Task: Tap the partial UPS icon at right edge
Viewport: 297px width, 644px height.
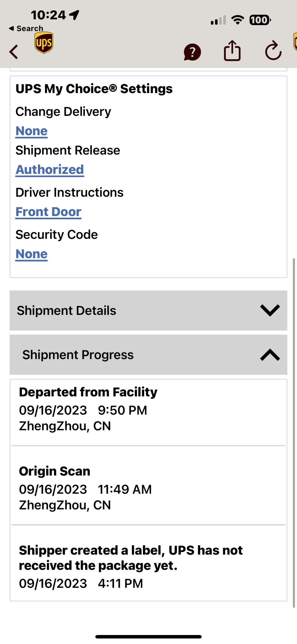Action: (295, 42)
